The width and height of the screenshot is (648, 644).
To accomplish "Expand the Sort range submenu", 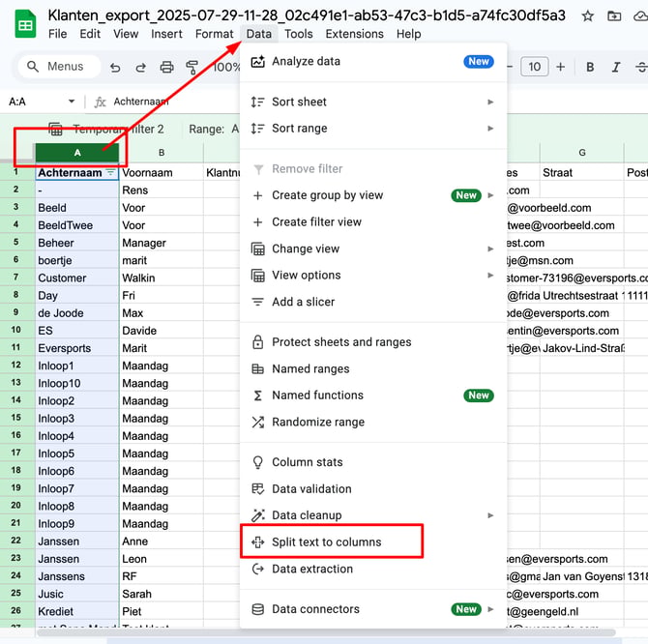I will (x=373, y=129).
